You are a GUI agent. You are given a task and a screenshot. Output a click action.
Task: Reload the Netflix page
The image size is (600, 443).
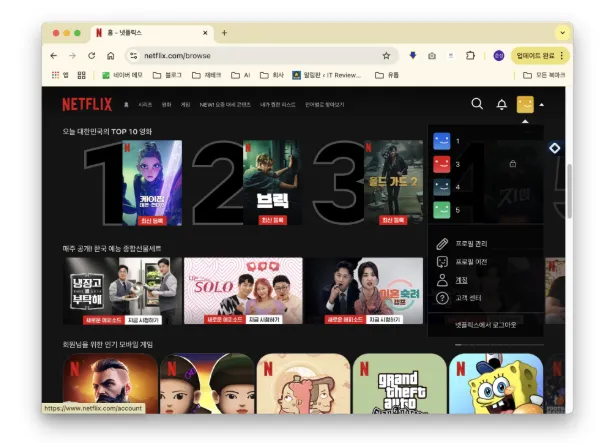[91, 56]
